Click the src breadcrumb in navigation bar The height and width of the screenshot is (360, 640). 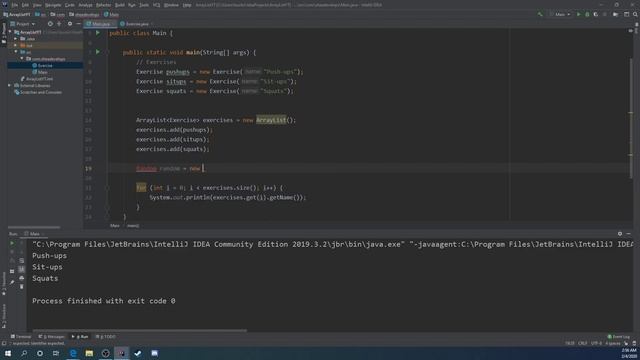coord(41,14)
